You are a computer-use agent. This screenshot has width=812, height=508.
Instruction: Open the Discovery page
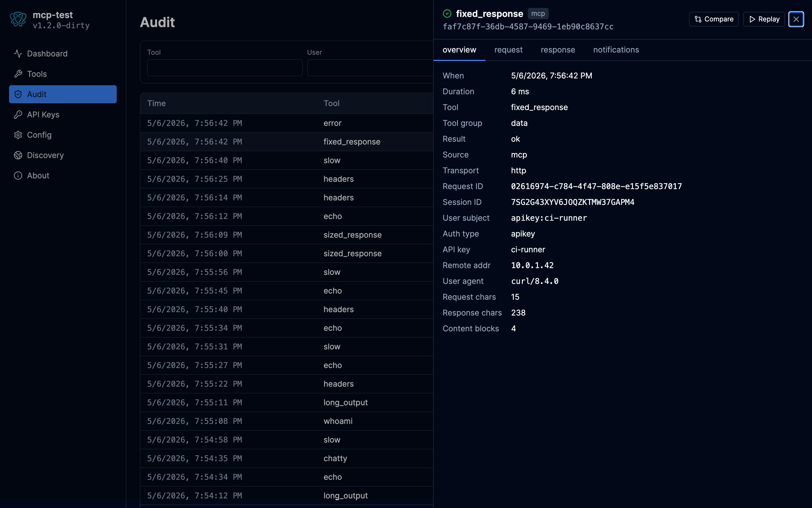(x=63, y=155)
